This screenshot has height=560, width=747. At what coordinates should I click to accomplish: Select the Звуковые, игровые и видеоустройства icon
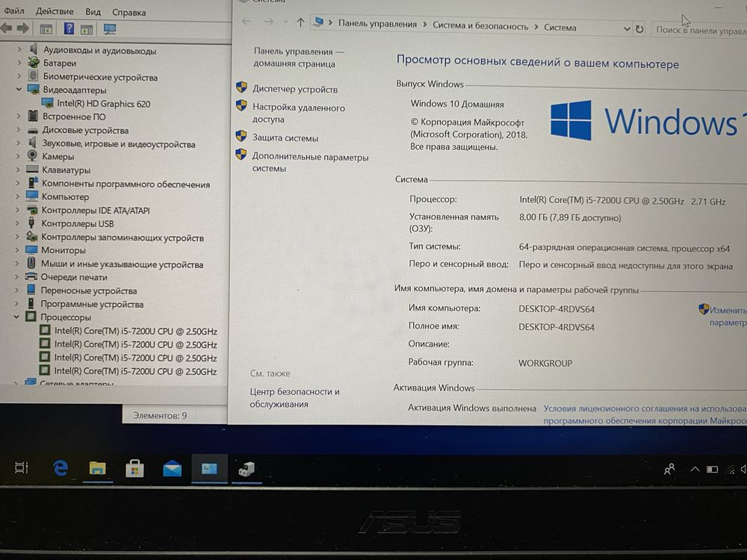(x=32, y=143)
